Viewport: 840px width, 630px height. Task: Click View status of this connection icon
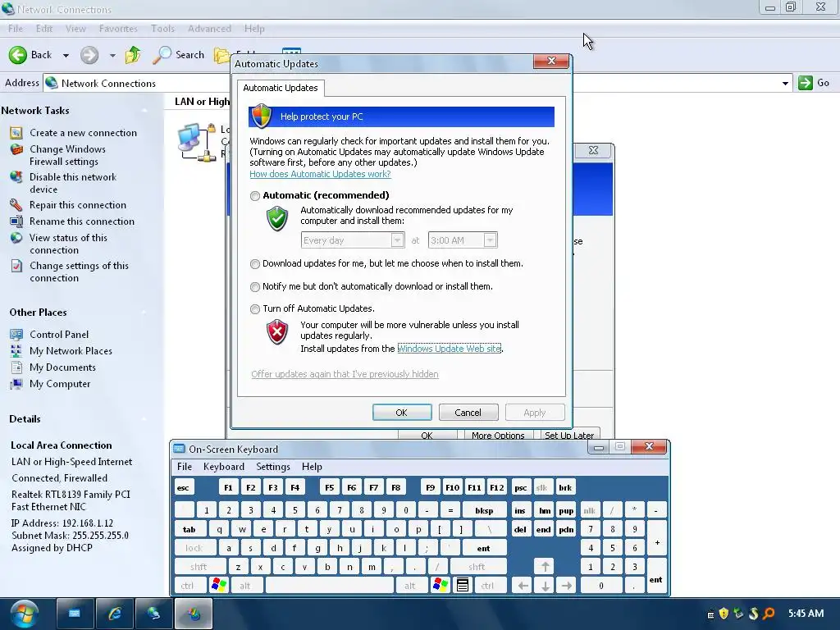coord(16,238)
